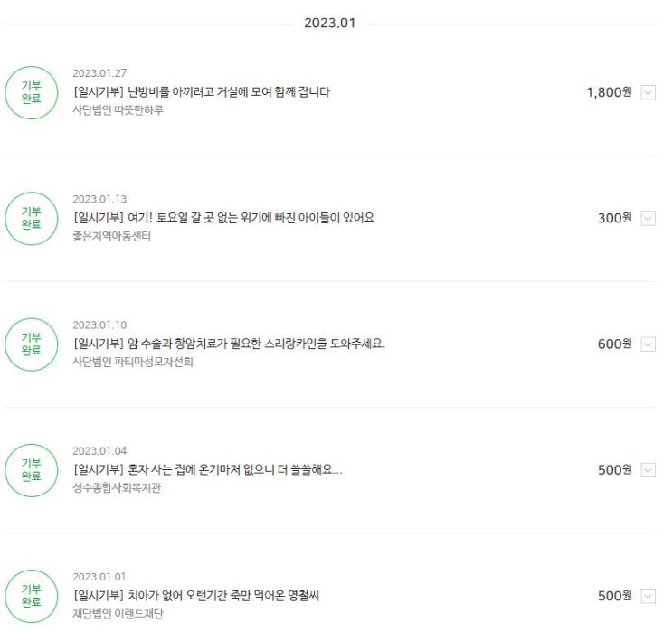Viewport: 672px width, 632px height.
Task: Click the 기부완료 badge for 2023.01.13 donation
Action: click(31, 218)
